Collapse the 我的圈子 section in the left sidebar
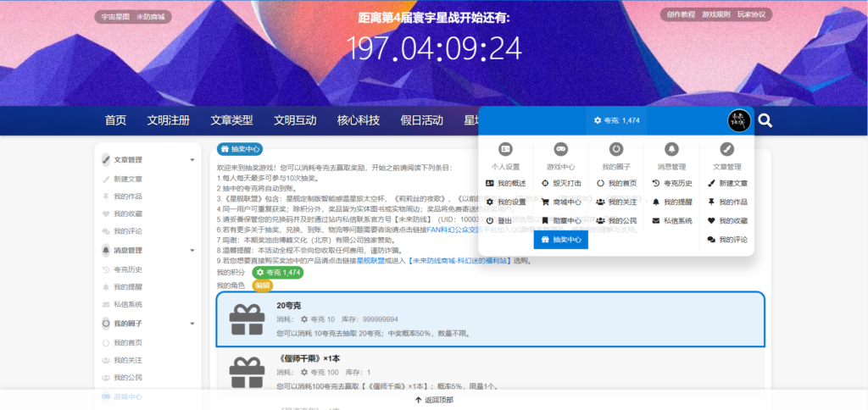This screenshot has width=868, height=410. [x=192, y=323]
